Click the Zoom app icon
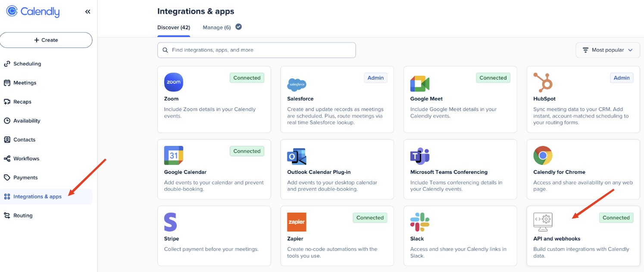644x272 pixels. 174,82
